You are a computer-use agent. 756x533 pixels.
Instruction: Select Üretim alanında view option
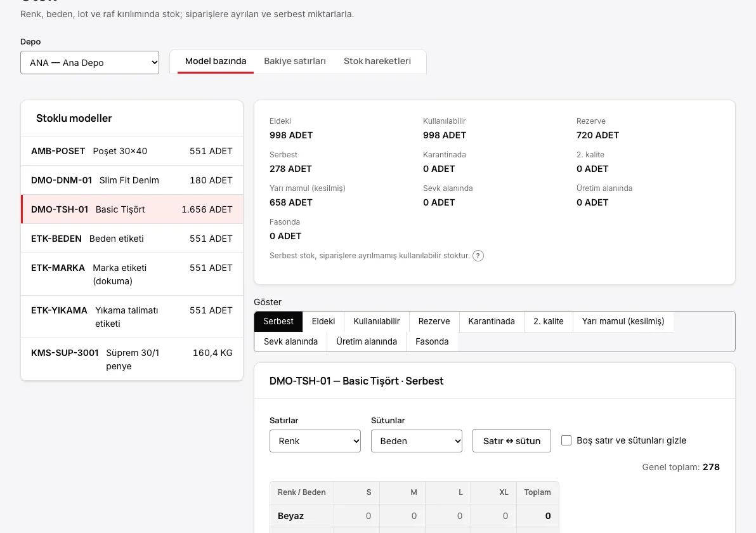[x=367, y=341]
